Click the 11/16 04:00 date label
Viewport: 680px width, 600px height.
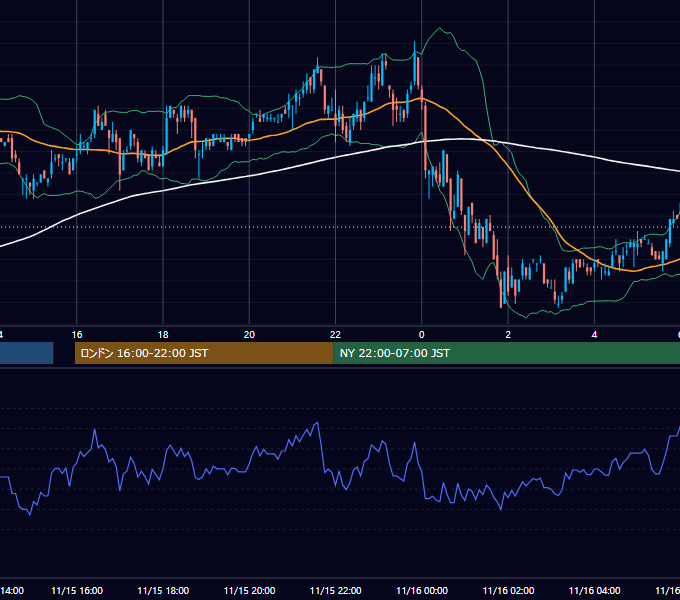[594, 590]
